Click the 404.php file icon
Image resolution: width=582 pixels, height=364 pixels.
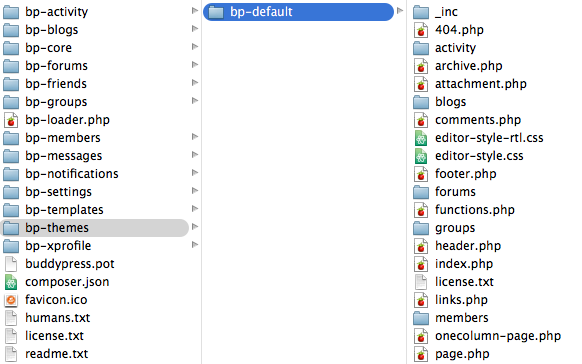click(421, 30)
